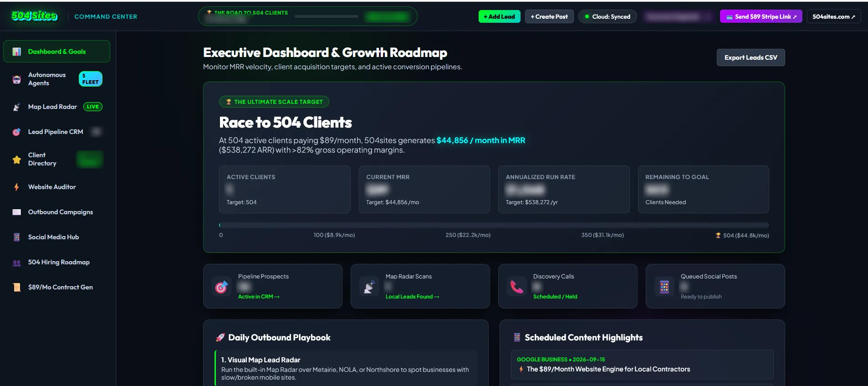This screenshot has width=868, height=386.
Task: Open Outbound Campaigns
Action: (56, 212)
